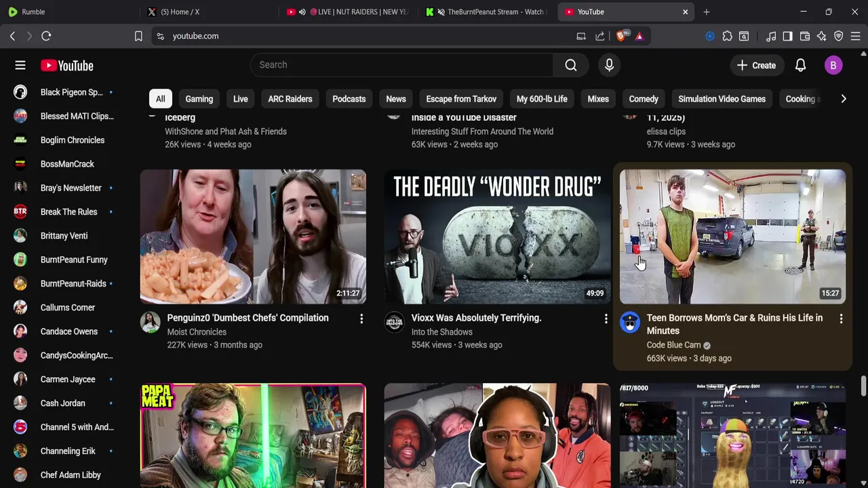Open Brave playlist music note icon

(x=771, y=36)
